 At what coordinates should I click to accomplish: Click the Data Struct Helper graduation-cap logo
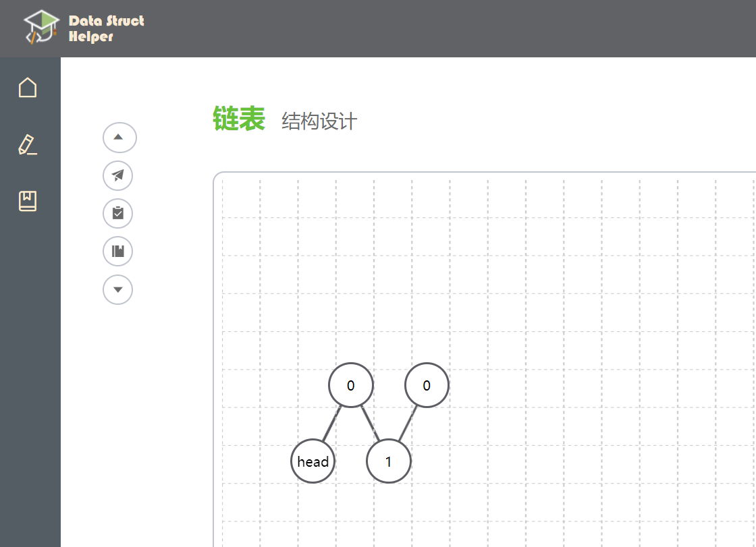point(40,27)
